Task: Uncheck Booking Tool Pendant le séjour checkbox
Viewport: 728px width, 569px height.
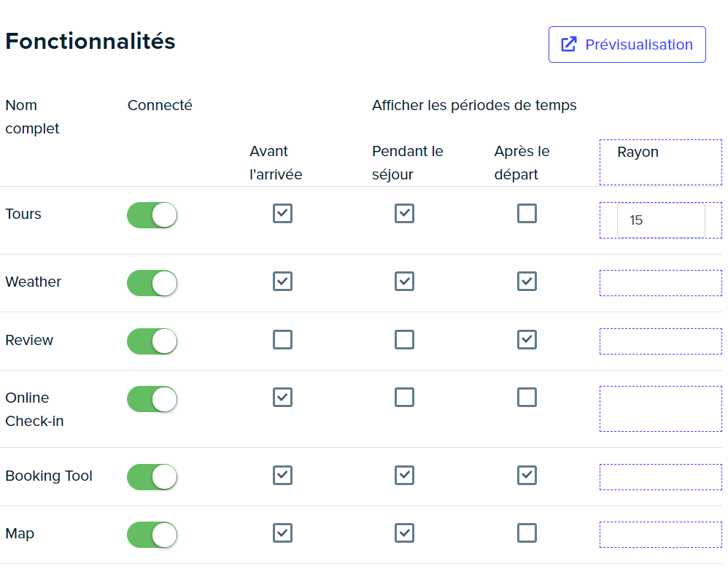Action: point(404,475)
